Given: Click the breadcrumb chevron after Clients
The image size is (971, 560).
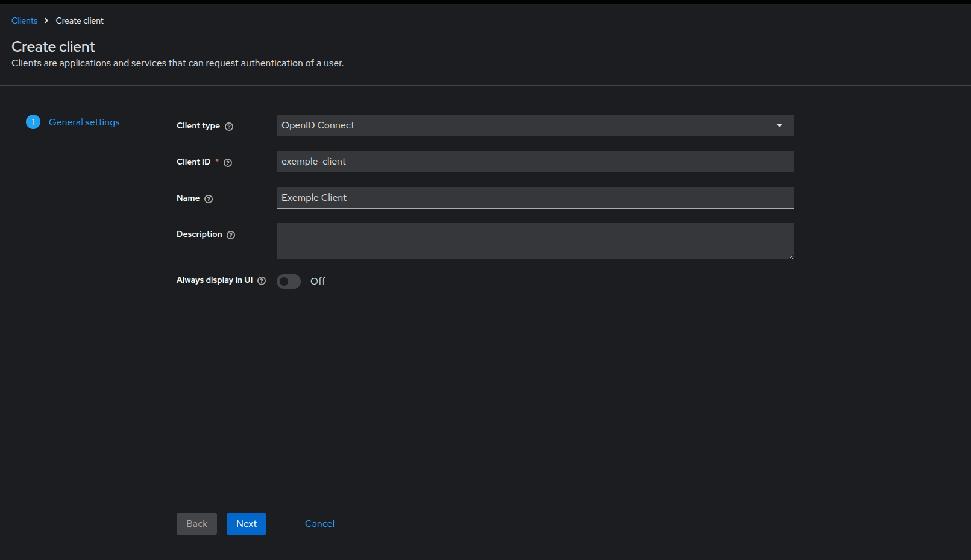Looking at the screenshot, I should pyautogui.click(x=46, y=20).
